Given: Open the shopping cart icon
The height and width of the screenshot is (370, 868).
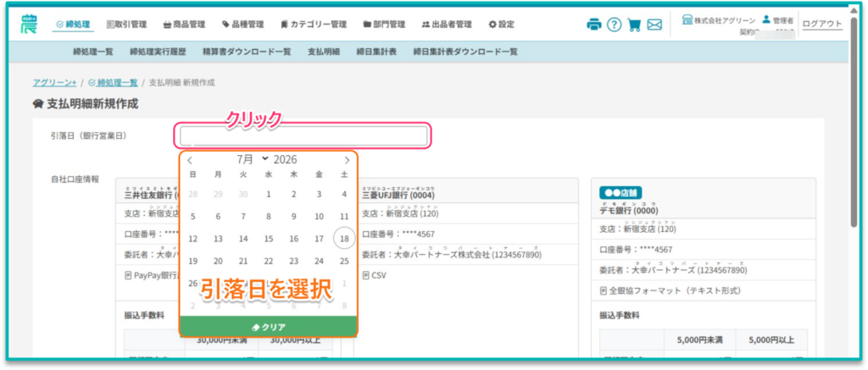Looking at the screenshot, I should coord(634,25).
